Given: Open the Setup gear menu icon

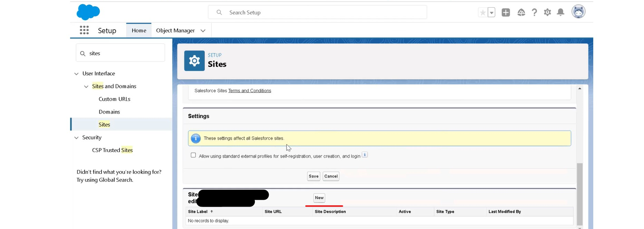Looking at the screenshot, I should coord(547,12).
